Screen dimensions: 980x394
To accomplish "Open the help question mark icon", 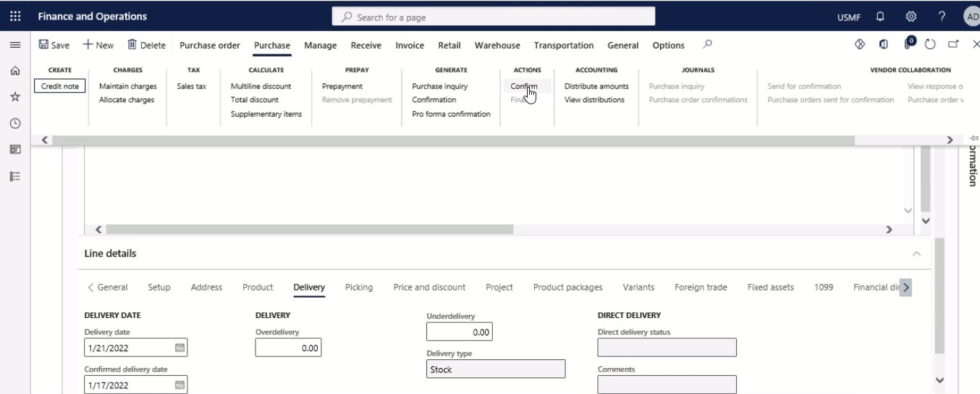I will coord(942,16).
